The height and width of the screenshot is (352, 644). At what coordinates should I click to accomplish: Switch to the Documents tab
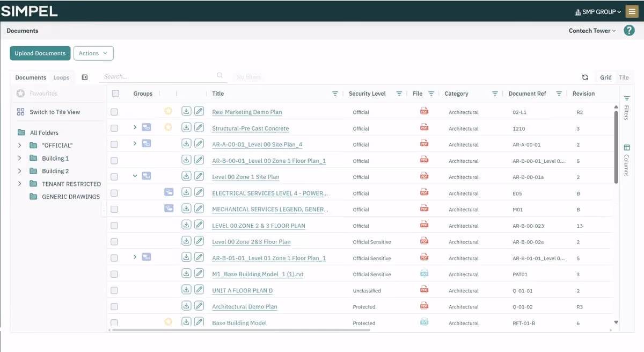pyautogui.click(x=31, y=77)
